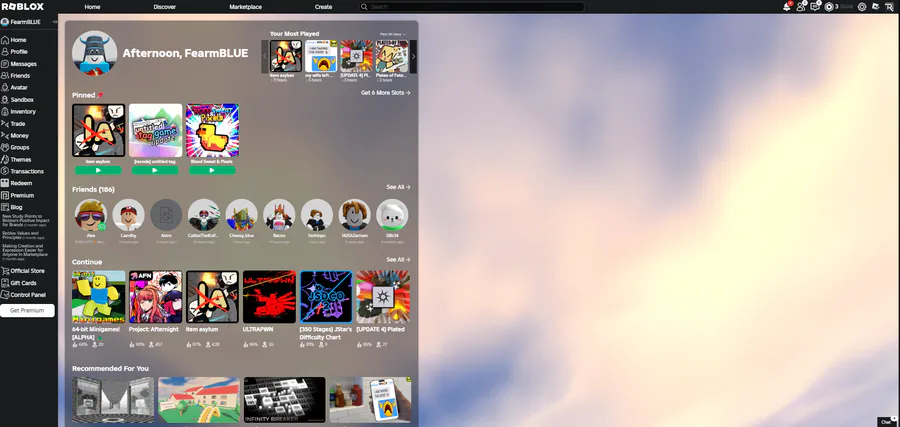This screenshot has height=427, width=900.
Task: Click the search input field
Action: pyautogui.click(x=471, y=7)
